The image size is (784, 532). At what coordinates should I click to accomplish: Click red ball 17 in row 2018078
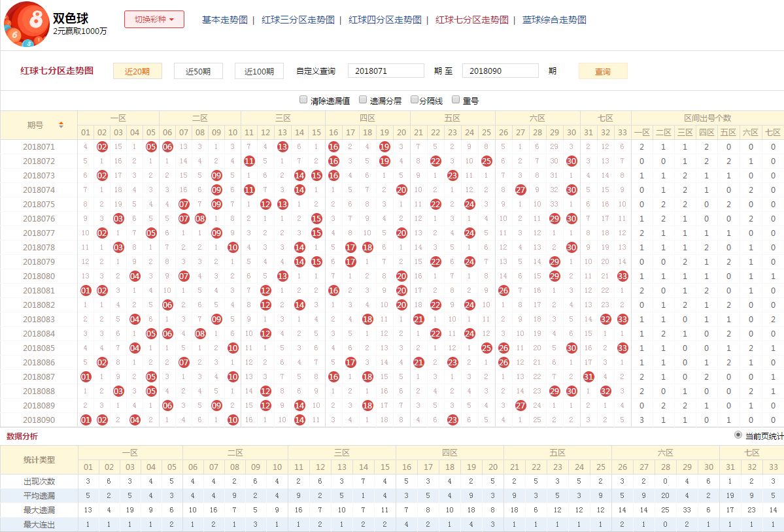[x=350, y=248]
